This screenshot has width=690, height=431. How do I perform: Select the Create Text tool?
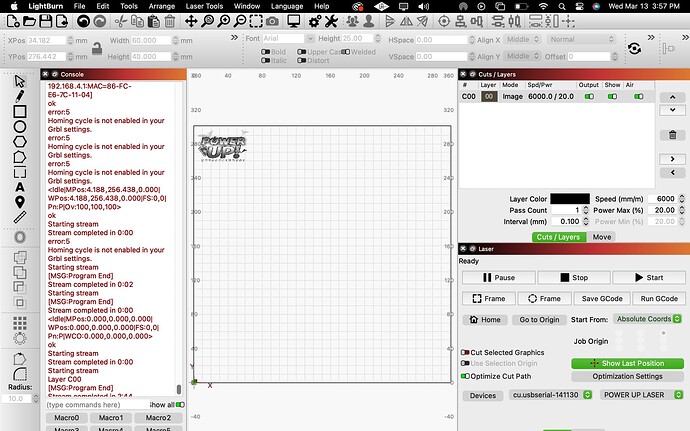click(20, 187)
